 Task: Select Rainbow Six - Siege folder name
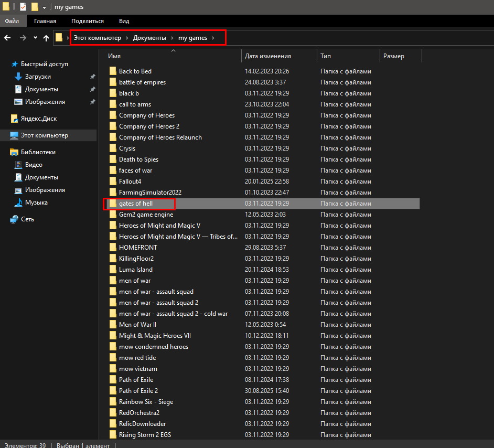[146, 402]
